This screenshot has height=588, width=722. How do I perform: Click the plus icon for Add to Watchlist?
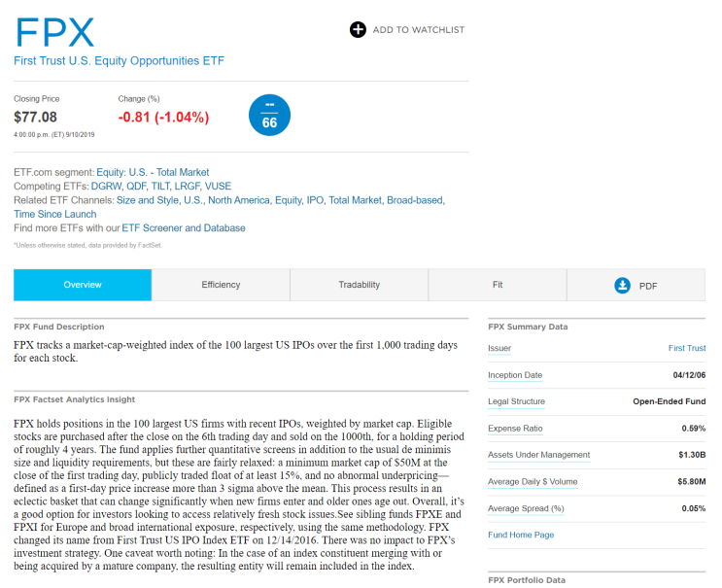(x=358, y=29)
